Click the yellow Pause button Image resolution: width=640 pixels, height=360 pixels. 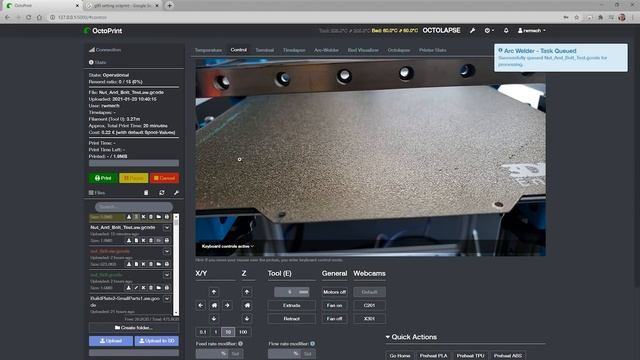(133, 178)
